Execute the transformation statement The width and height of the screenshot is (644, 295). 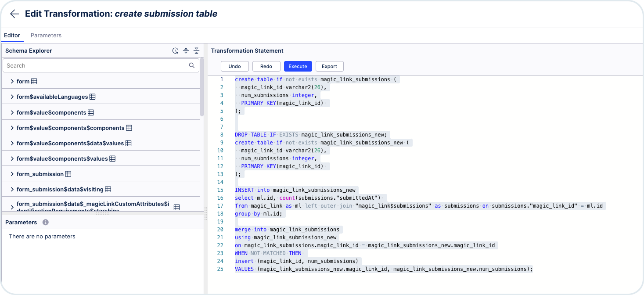(298, 66)
